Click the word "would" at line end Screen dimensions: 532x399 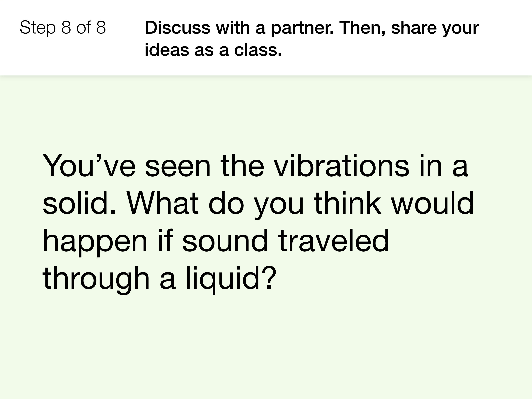pyautogui.click(x=432, y=203)
